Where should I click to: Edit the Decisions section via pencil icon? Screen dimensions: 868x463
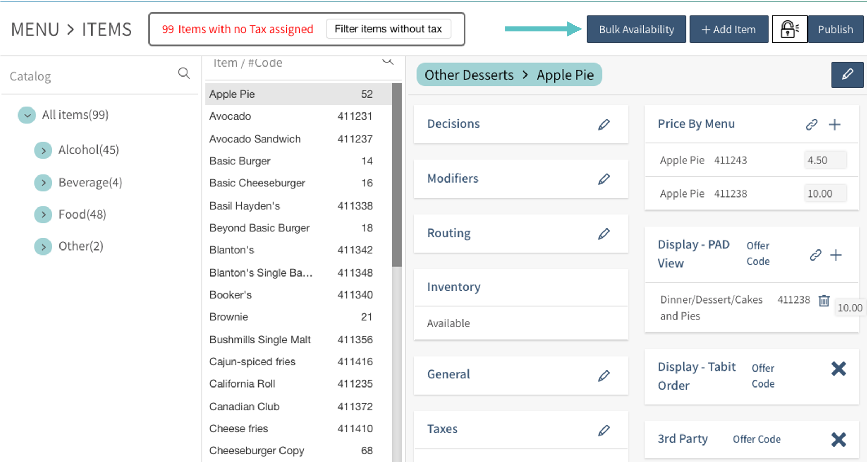pyautogui.click(x=604, y=124)
